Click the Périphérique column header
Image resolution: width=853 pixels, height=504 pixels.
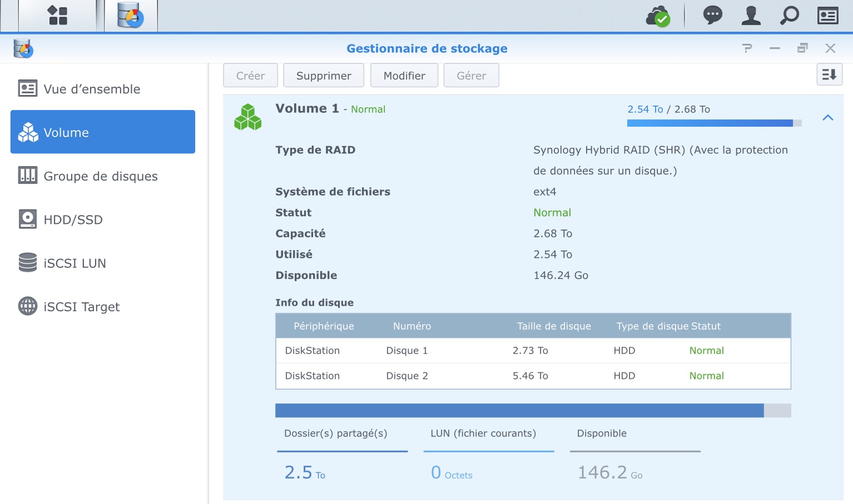324,326
